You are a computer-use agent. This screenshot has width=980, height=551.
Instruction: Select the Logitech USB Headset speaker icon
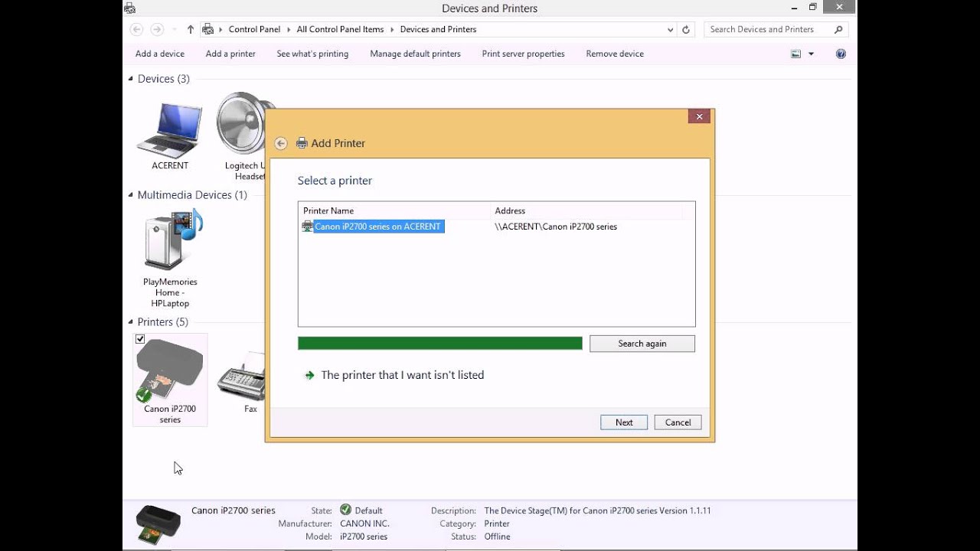pyautogui.click(x=241, y=124)
